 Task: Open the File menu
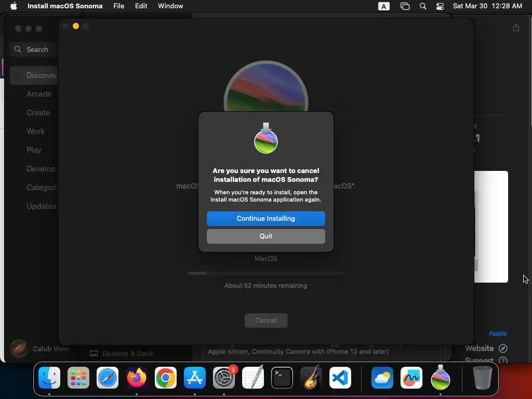pos(119,6)
